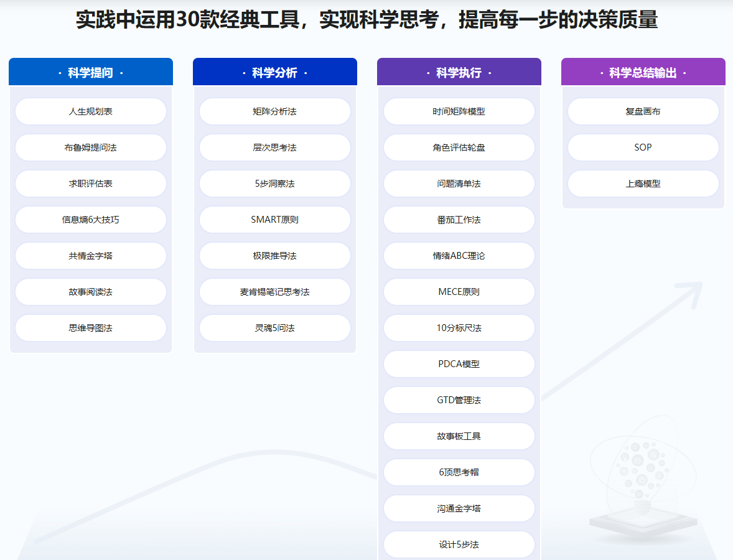The width and height of the screenshot is (733, 560).
Task: Click 故事板工具
Action: click(x=459, y=436)
